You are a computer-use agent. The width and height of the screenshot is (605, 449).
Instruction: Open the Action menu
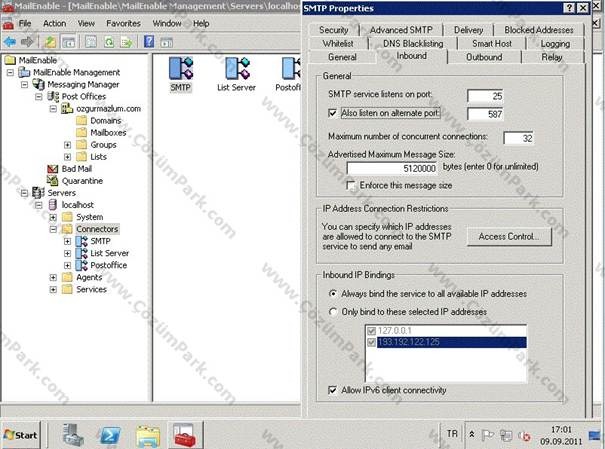point(54,24)
